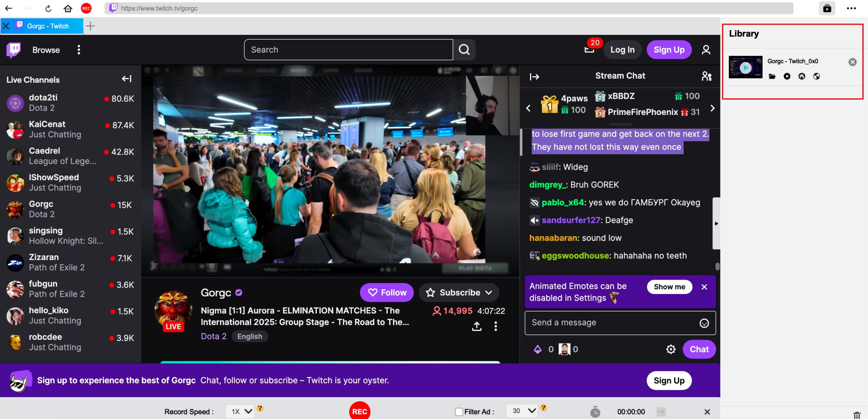Click the Sign Up button in top bar

[x=669, y=50]
